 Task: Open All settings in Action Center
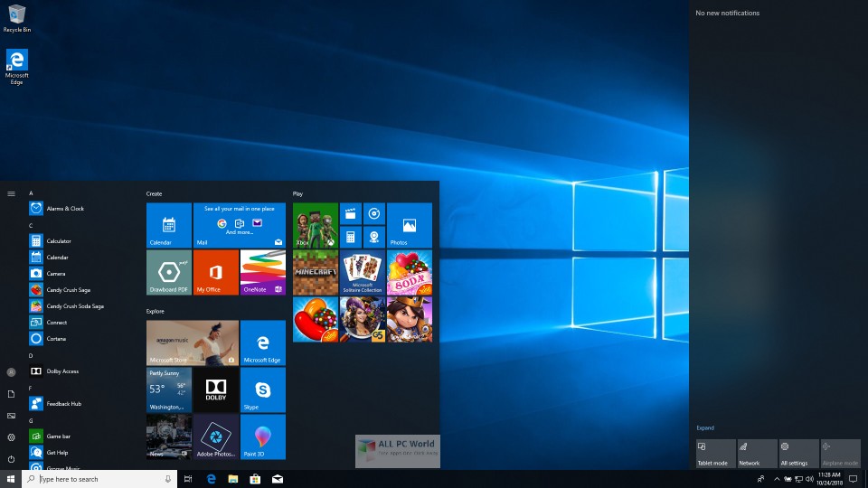click(798, 453)
